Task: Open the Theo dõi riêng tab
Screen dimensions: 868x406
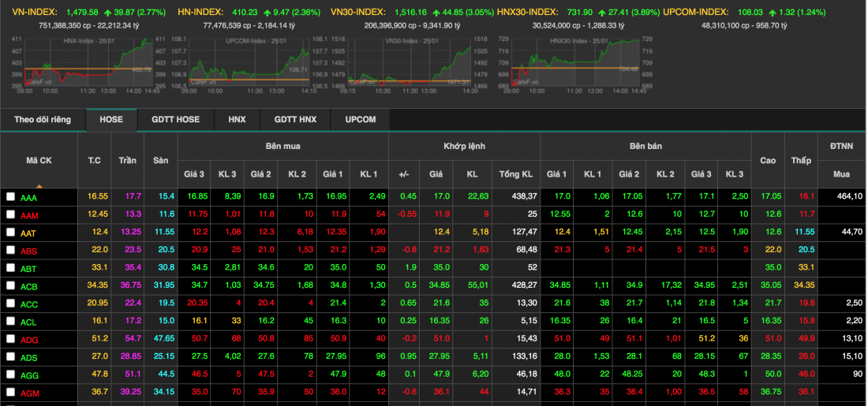Action: (43, 120)
